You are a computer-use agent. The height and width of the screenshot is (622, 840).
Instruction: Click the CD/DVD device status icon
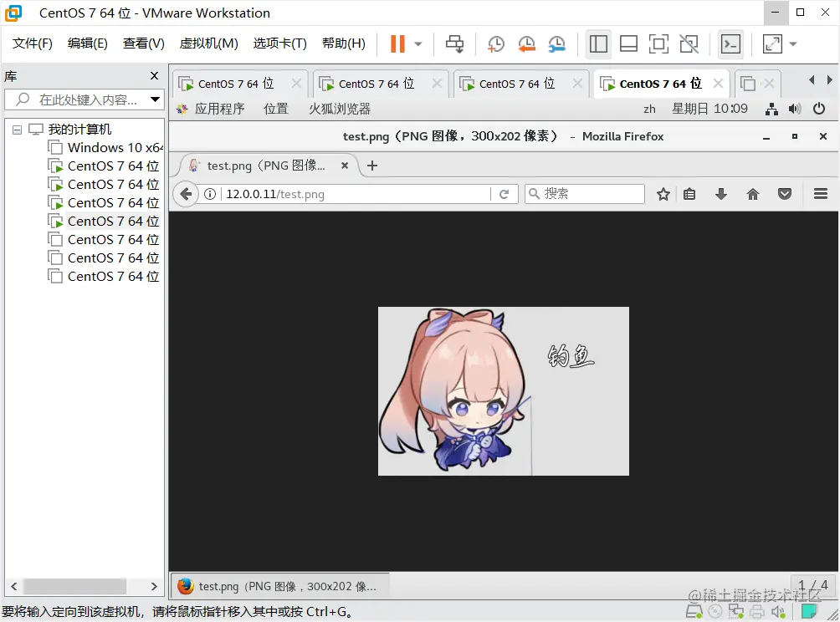tap(715, 611)
